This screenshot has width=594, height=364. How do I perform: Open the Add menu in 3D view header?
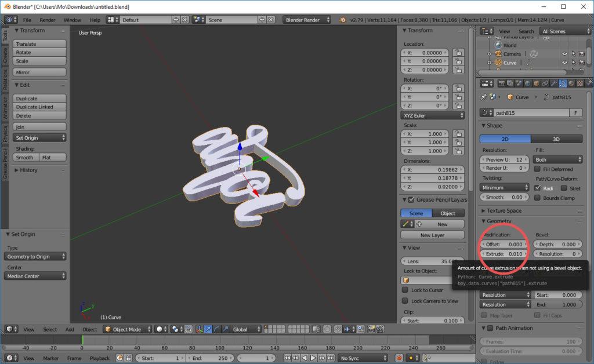pos(70,329)
